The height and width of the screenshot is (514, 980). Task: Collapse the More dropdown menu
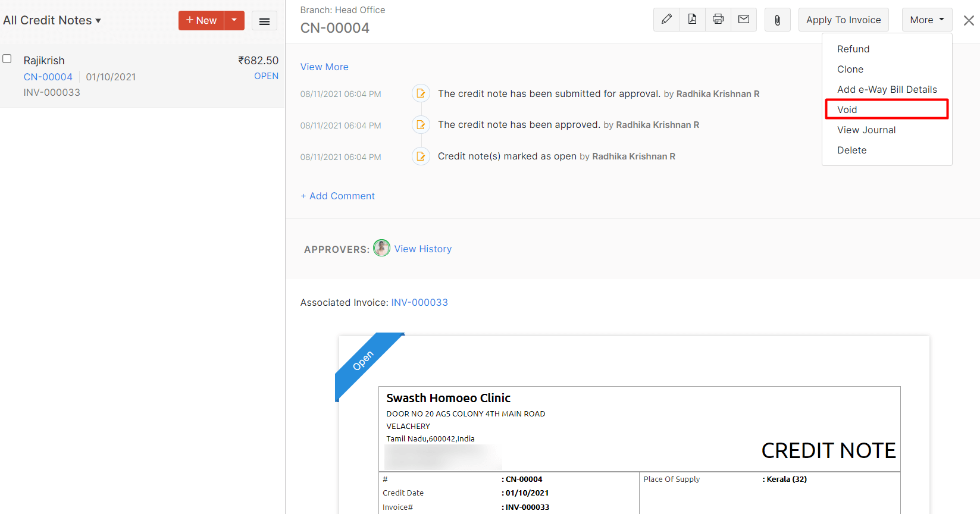[926, 20]
